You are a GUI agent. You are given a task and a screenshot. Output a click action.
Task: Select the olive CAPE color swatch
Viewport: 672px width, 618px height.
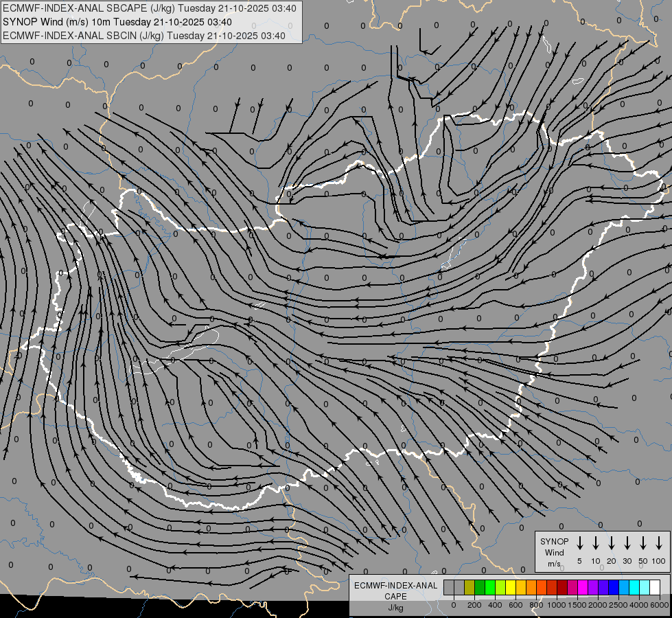point(470,588)
